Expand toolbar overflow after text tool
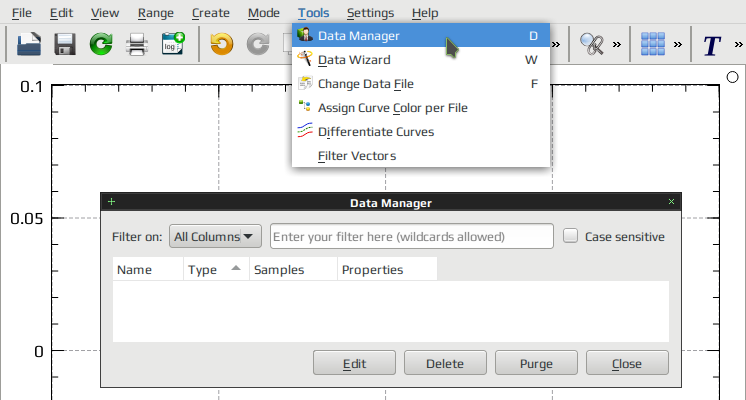This screenshot has width=746, height=400. tap(738, 45)
